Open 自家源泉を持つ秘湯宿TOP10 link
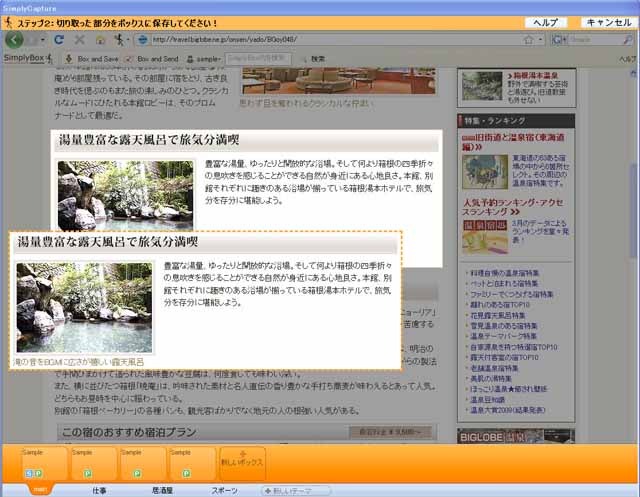 pos(513,347)
